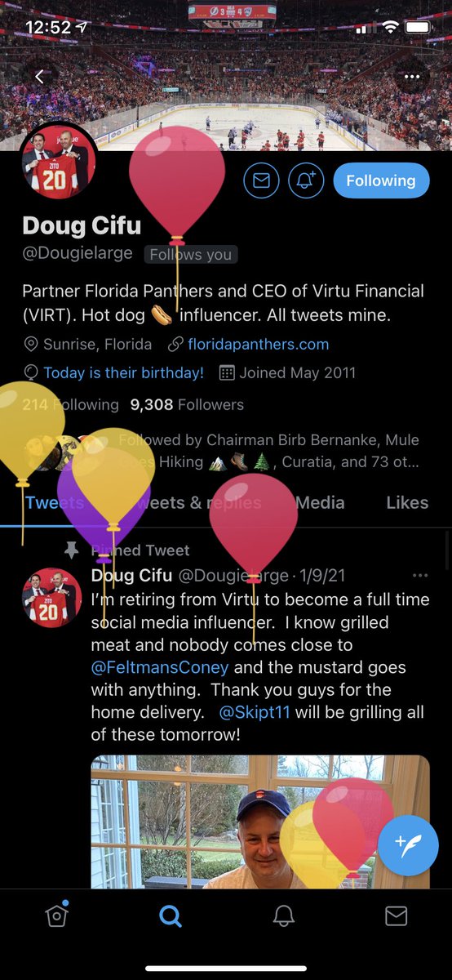Screen dimensions: 452x980
Task: Switch to the Likes tab
Action: pyautogui.click(x=407, y=502)
